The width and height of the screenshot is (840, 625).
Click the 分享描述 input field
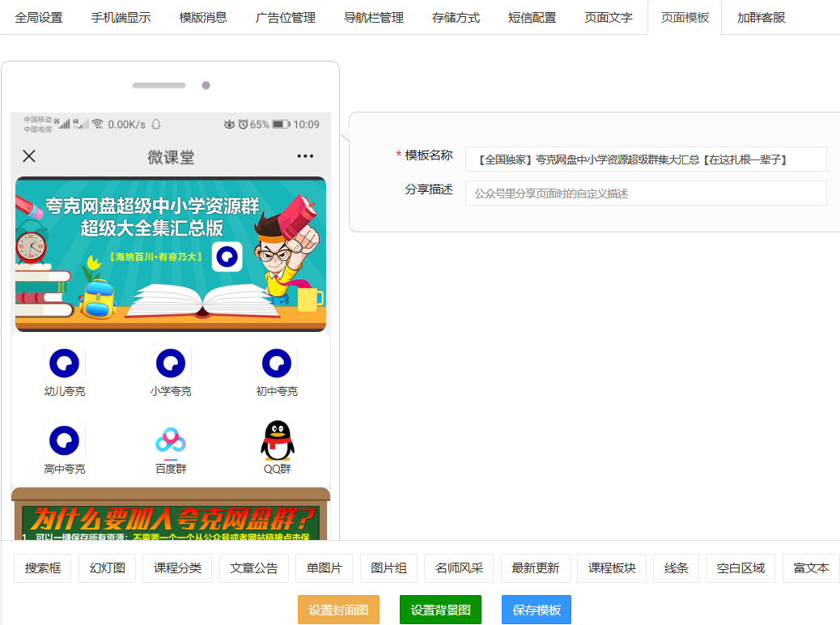(645, 193)
